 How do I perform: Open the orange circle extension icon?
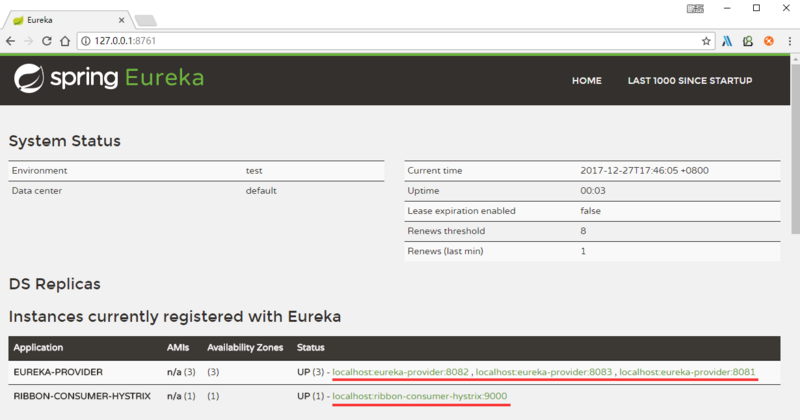[x=769, y=41]
